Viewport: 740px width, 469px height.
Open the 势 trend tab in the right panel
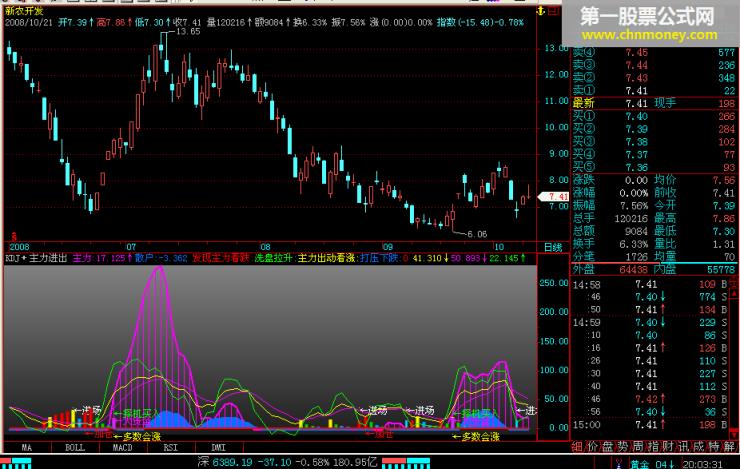pyautogui.click(x=622, y=446)
